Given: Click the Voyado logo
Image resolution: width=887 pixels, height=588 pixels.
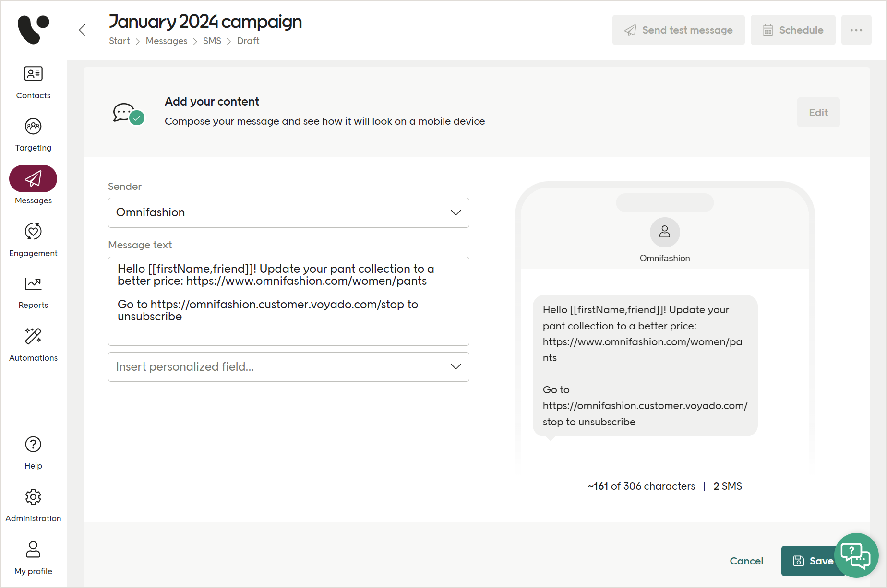Looking at the screenshot, I should tap(33, 29).
